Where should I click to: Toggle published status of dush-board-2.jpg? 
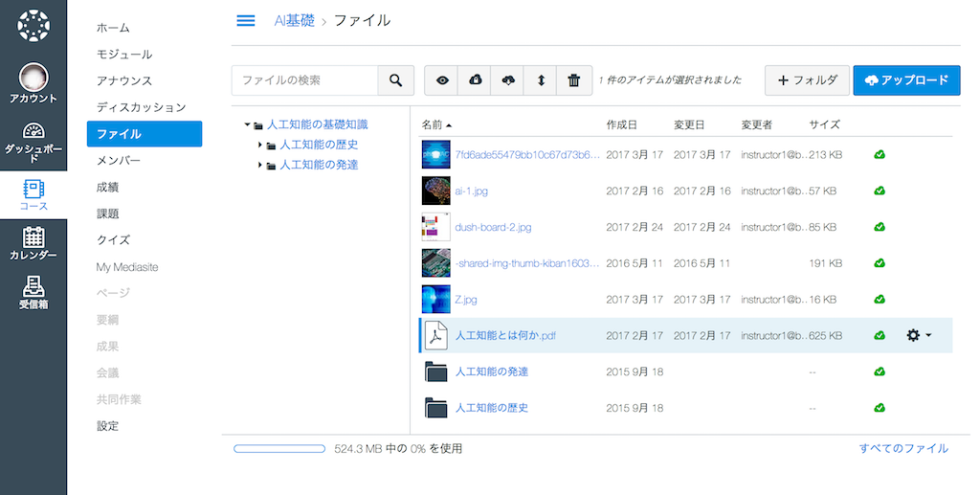click(x=880, y=227)
